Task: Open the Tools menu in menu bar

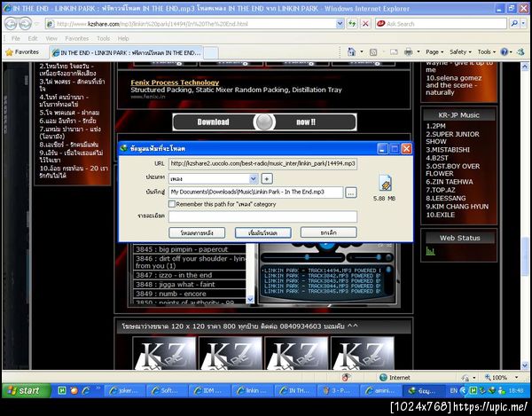Action: coord(103,38)
